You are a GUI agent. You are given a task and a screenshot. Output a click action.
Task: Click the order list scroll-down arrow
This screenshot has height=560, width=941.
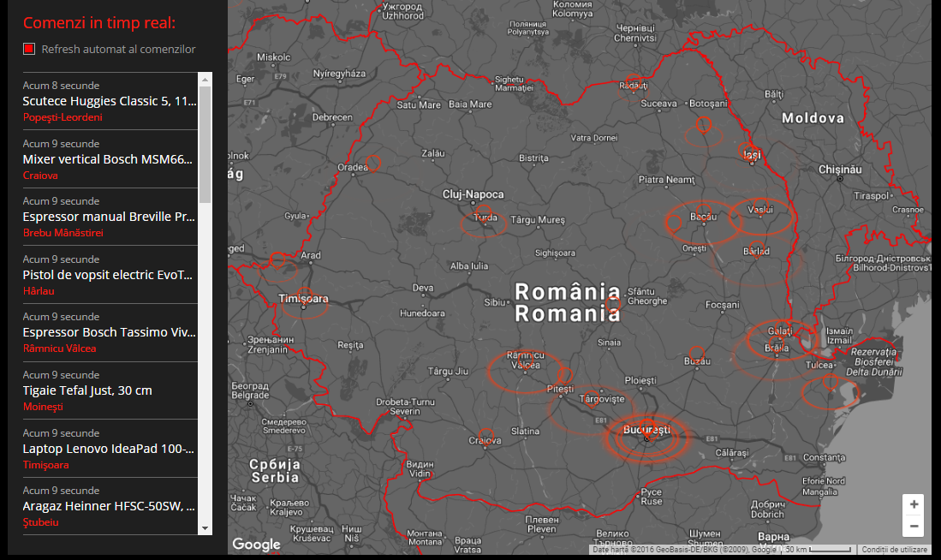coord(205,528)
